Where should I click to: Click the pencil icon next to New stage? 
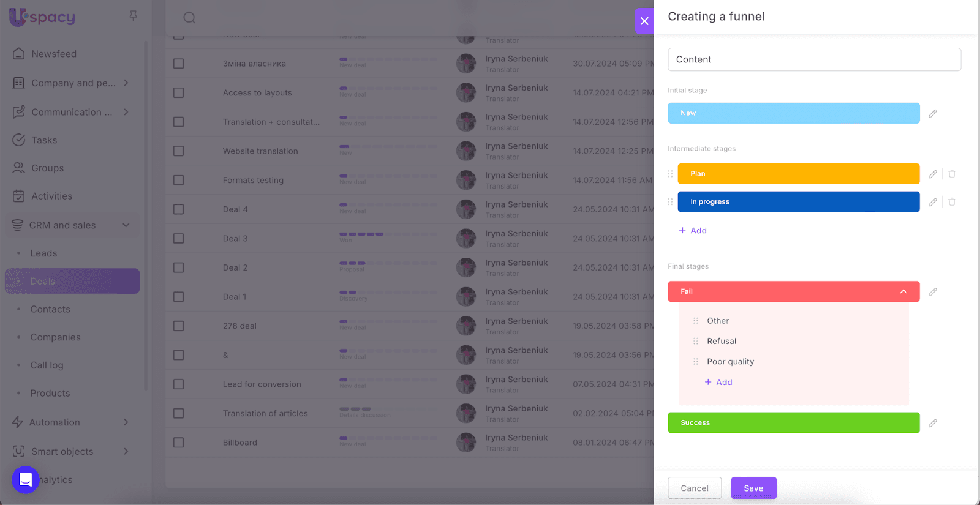coord(932,113)
